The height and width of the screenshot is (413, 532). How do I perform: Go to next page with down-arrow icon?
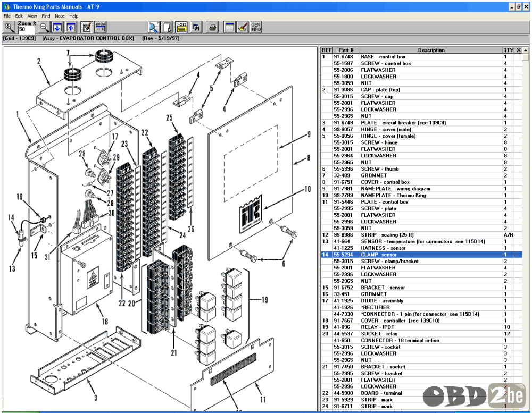point(57,27)
